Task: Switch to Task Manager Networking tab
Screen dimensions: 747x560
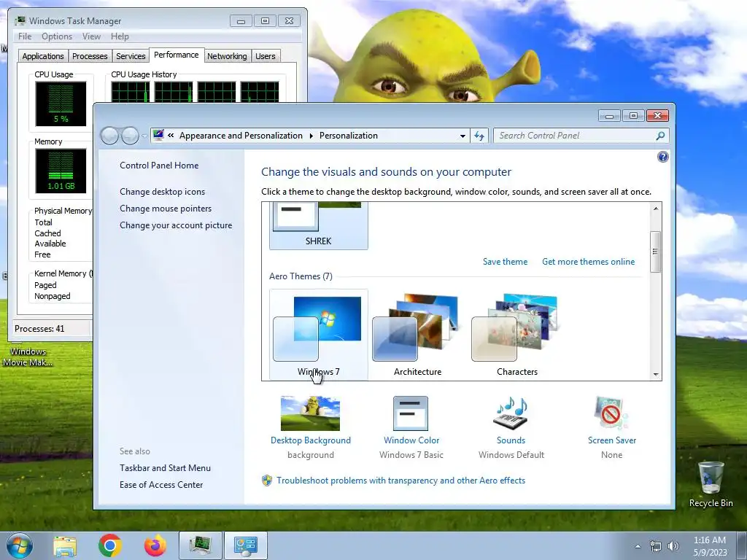Action: click(x=227, y=56)
